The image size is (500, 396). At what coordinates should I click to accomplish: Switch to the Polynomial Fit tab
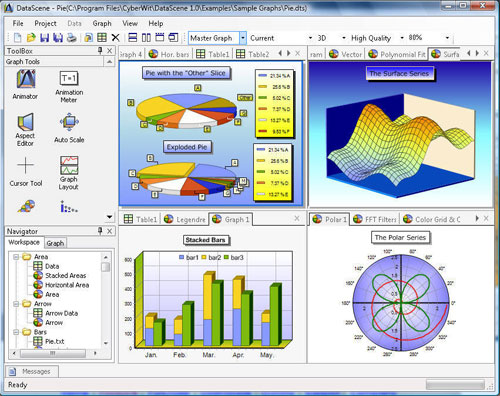pos(397,54)
